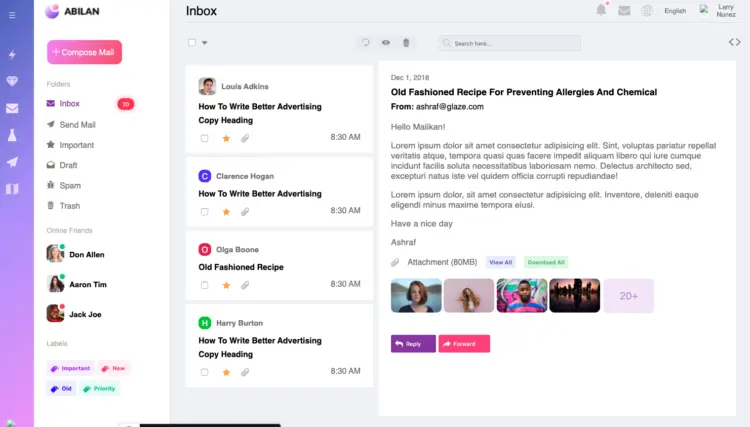Tick the checkbox on Louis Adkins email

click(x=204, y=138)
